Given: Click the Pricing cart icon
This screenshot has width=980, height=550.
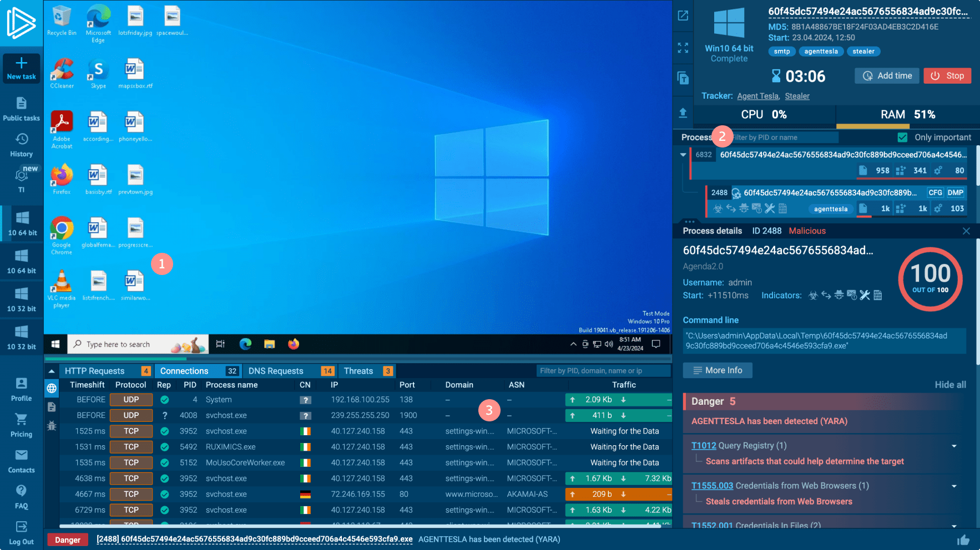Looking at the screenshot, I should pos(21,420).
